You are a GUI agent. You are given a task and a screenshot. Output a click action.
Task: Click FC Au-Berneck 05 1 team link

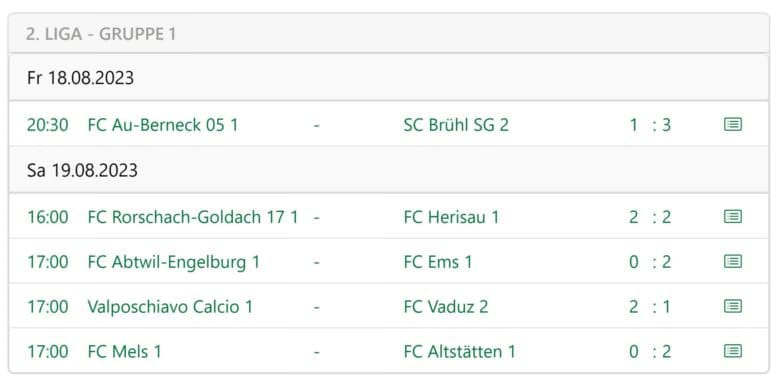pyautogui.click(x=163, y=125)
